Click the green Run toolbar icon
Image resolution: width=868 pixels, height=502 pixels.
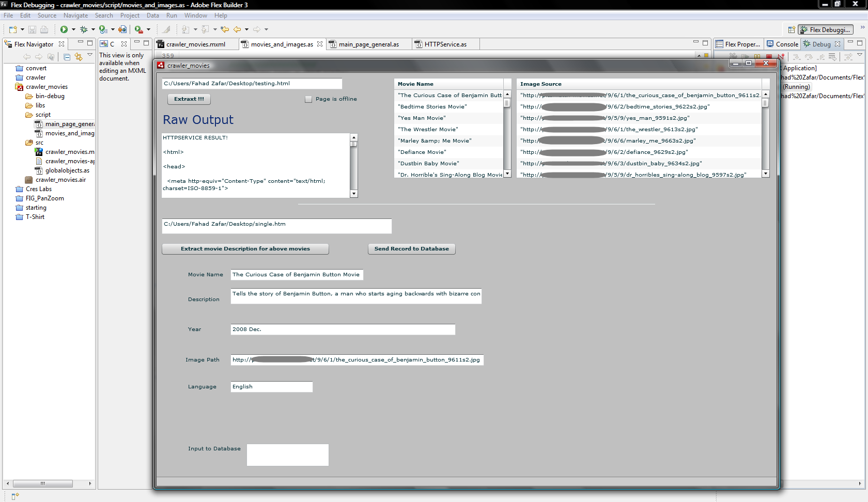[x=64, y=29]
